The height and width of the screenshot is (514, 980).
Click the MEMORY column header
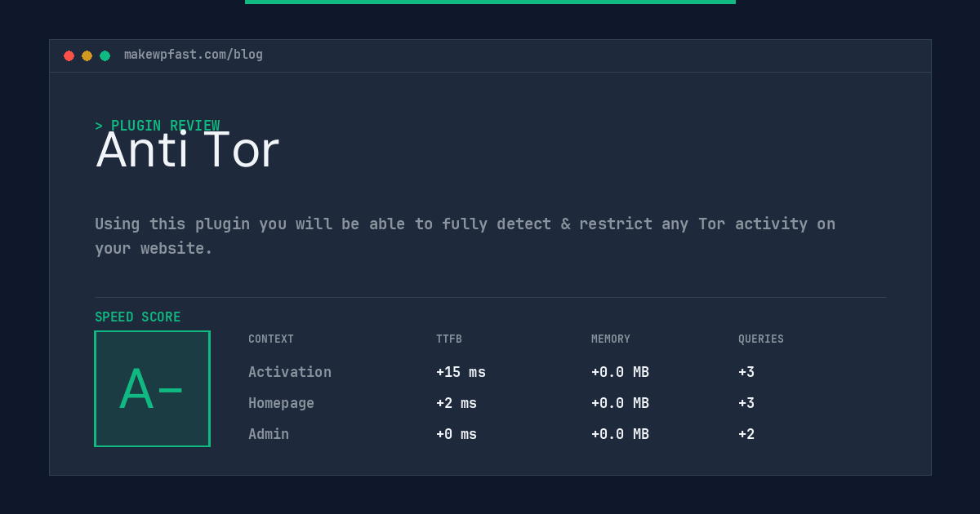click(x=611, y=339)
